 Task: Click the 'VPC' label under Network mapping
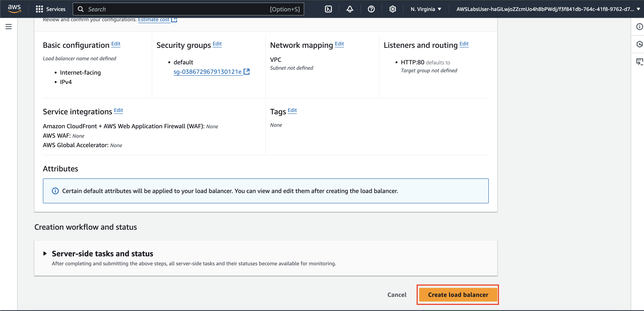(275, 60)
